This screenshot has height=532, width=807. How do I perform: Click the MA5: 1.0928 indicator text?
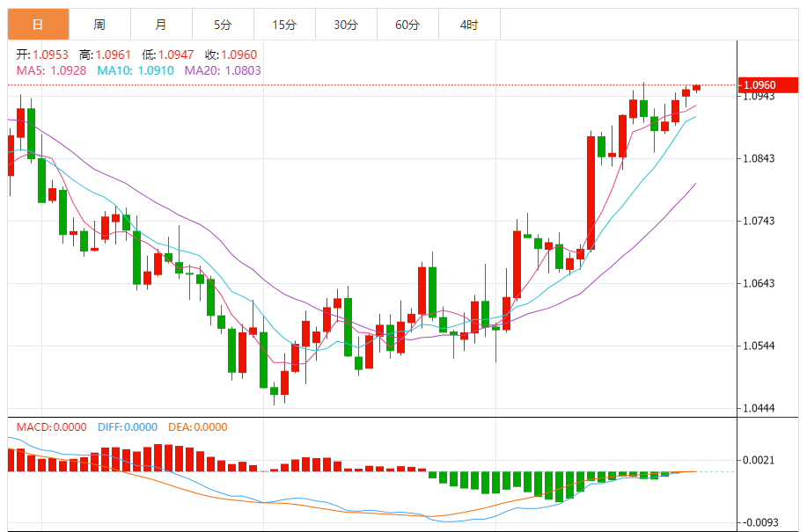pos(51,70)
